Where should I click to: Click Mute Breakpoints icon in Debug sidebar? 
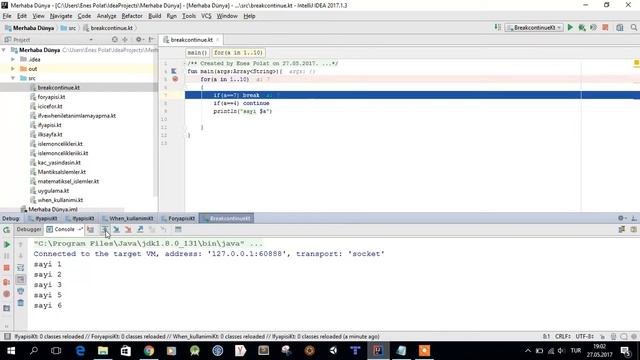(x=7, y=294)
